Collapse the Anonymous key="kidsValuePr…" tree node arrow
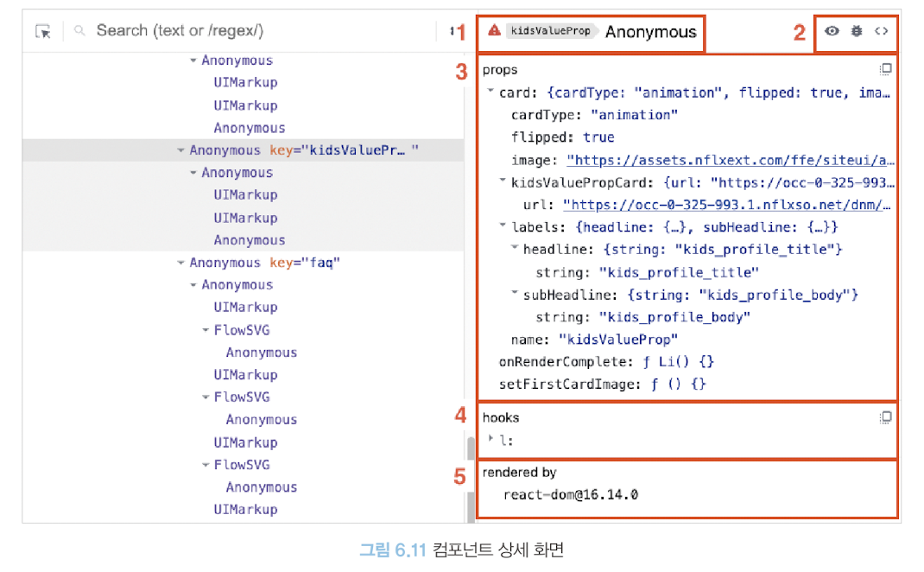 (x=180, y=150)
